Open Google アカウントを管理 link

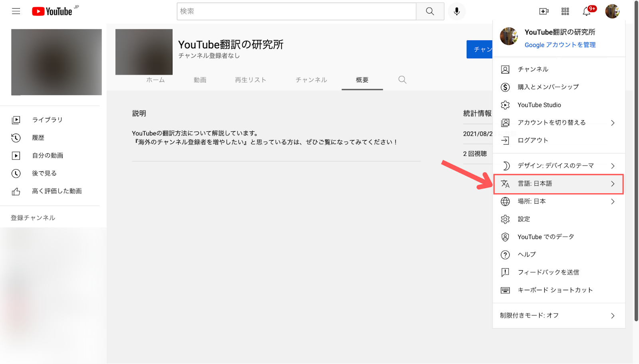[x=560, y=45]
